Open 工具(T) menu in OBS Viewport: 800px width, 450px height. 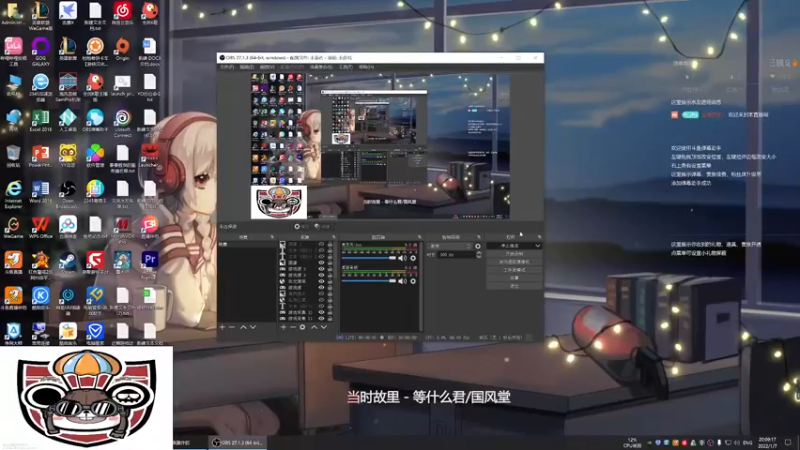tap(346, 67)
